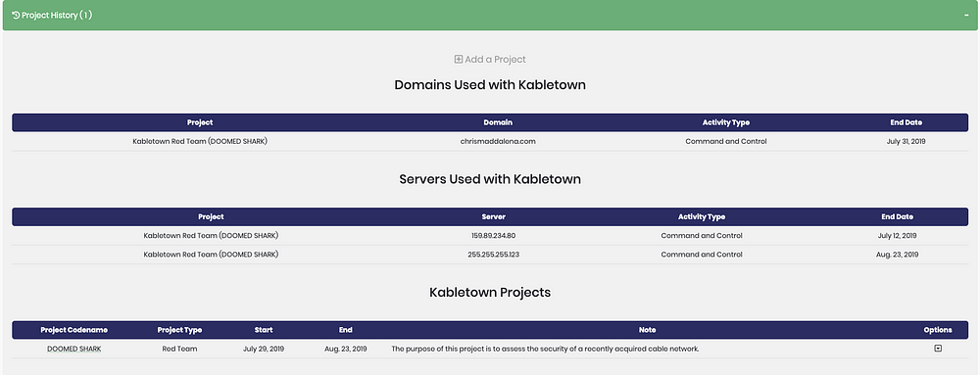Image resolution: width=980 pixels, height=375 pixels.
Task: Select server 255.255.255.123 row
Action: pos(490,255)
